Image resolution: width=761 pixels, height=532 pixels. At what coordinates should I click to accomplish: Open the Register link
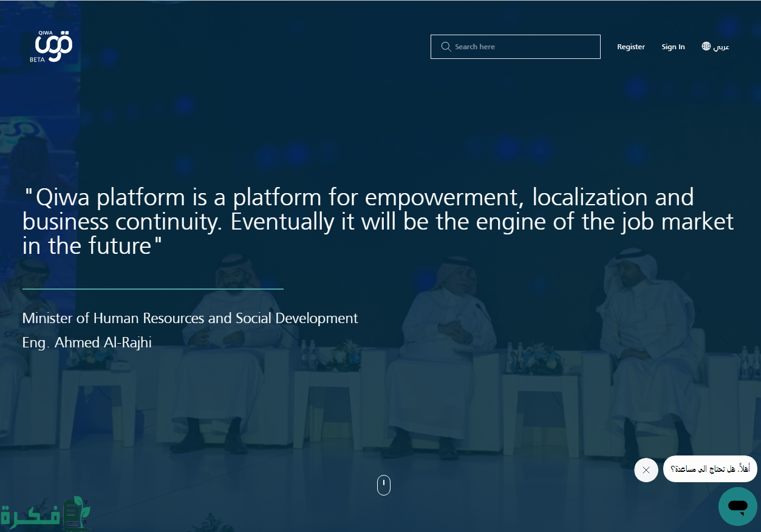point(631,47)
